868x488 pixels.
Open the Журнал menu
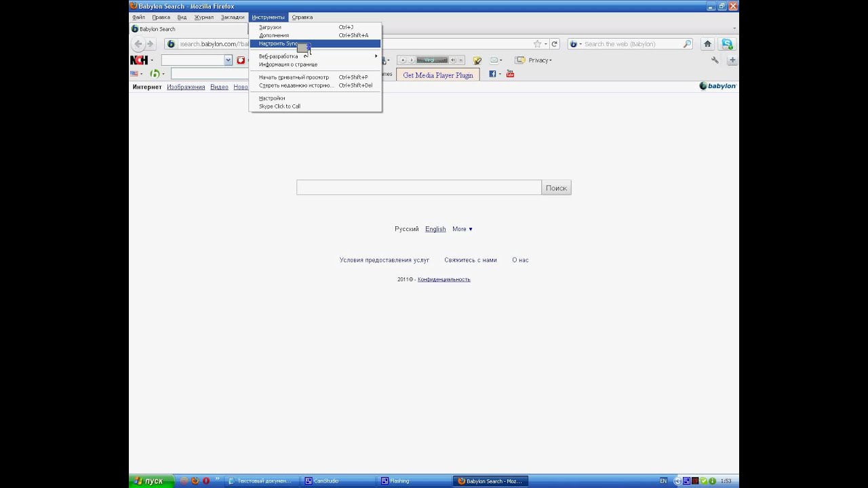[x=203, y=17]
